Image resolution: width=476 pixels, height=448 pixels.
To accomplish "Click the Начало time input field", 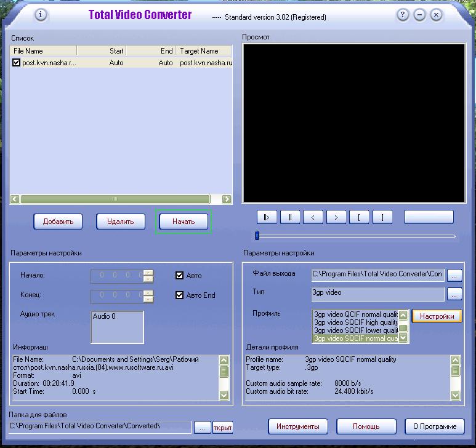I will tap(117, 276).
